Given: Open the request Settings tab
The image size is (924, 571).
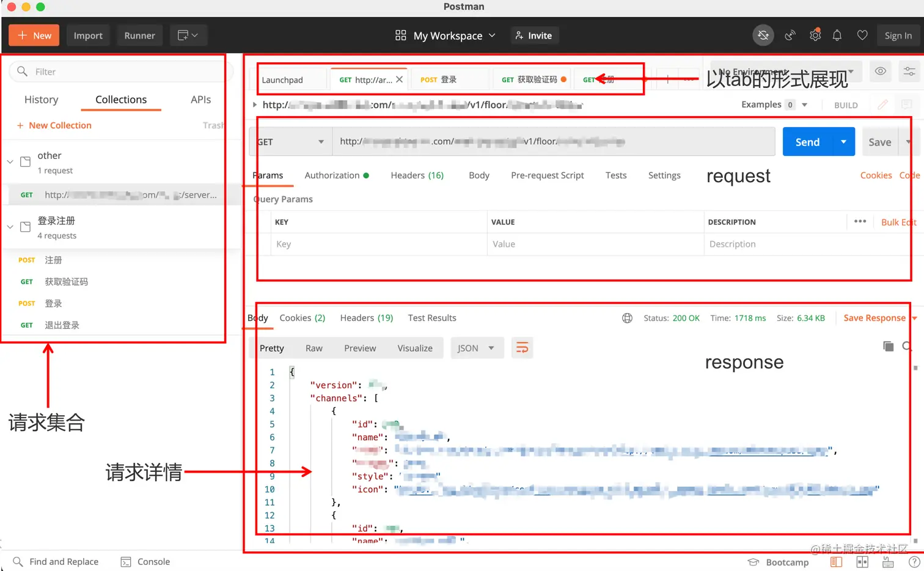Looking at the screenshot, I should coord(664,175).
